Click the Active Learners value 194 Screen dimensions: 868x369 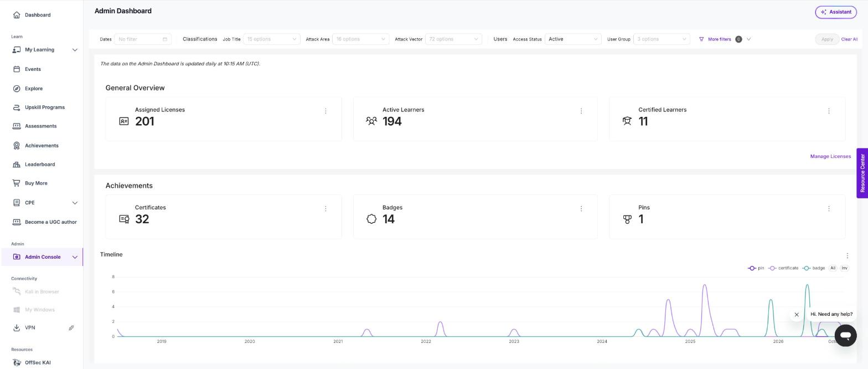[x=392, y=121]
